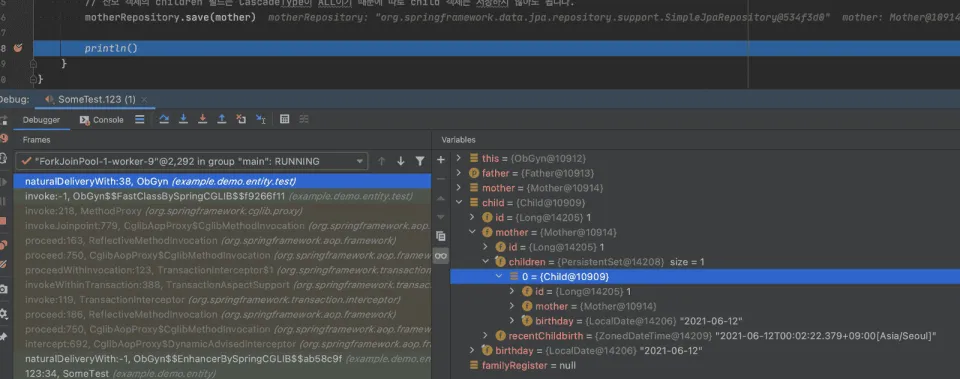960x379 pixels.
Task: Expand the top-level mother = {Mother@10914} variable
Action: point(458,188)
